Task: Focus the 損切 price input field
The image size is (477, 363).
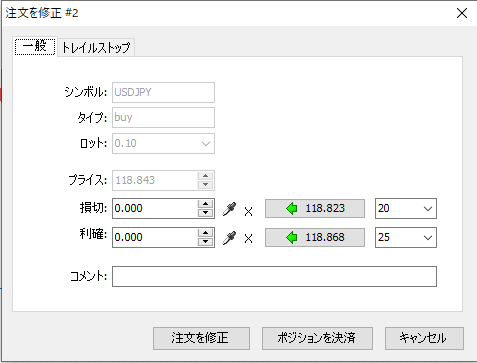Action: point(155,209)
